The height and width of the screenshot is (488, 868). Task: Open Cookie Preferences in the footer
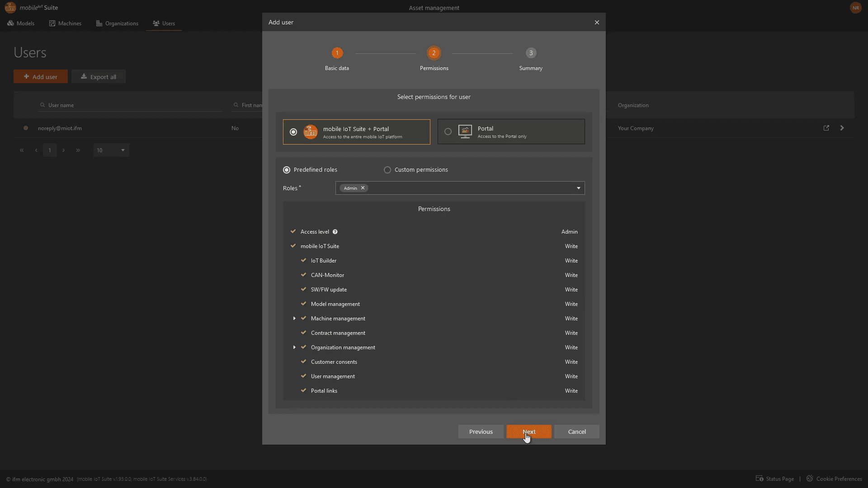(839, 479)
